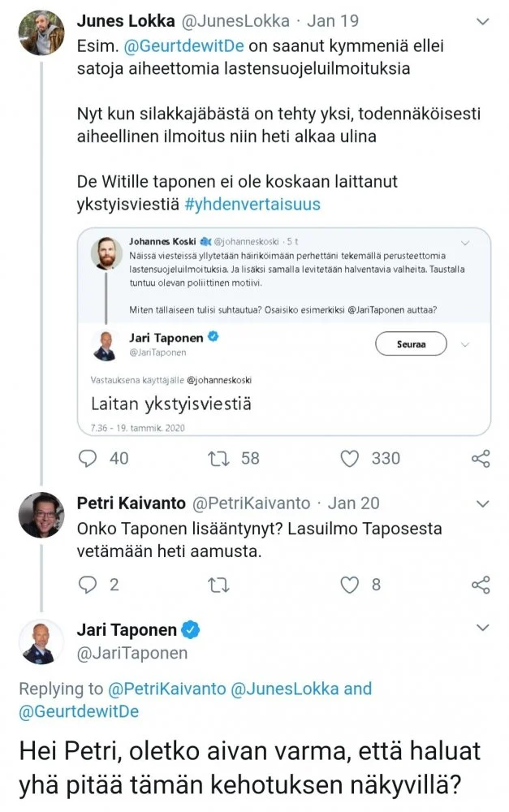Open Jari Taponen's avatar in bottom reply

click(41, 641)
